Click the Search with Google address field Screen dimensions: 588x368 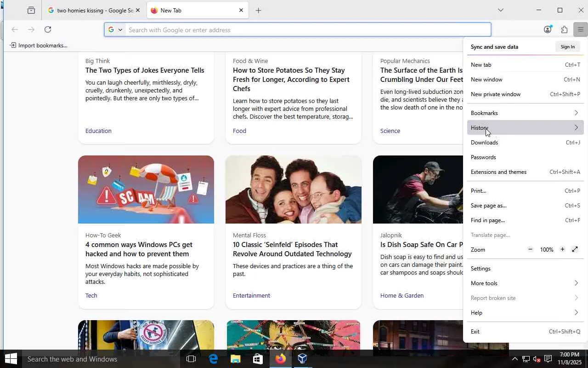tap(303, 30)
